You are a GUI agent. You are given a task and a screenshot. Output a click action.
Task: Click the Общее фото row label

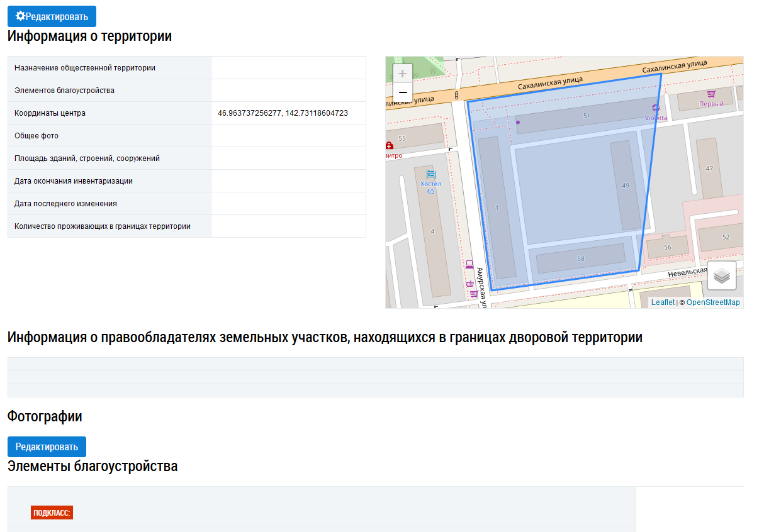point(37,136)
